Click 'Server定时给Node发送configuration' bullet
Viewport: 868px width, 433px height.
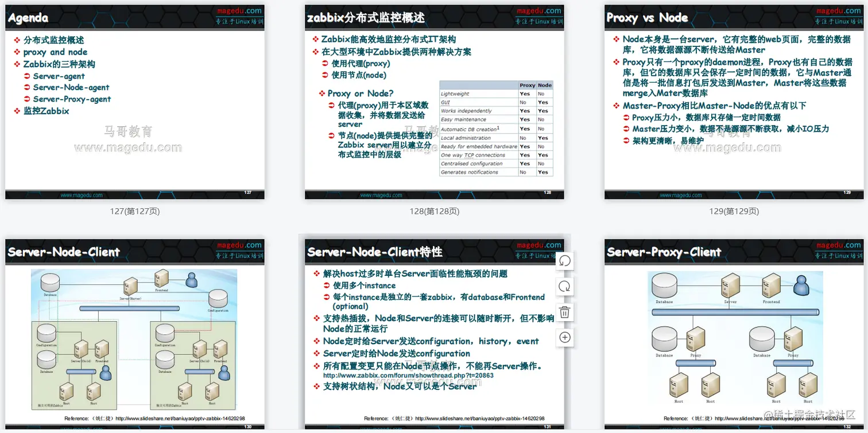click(x=397, y=354)
